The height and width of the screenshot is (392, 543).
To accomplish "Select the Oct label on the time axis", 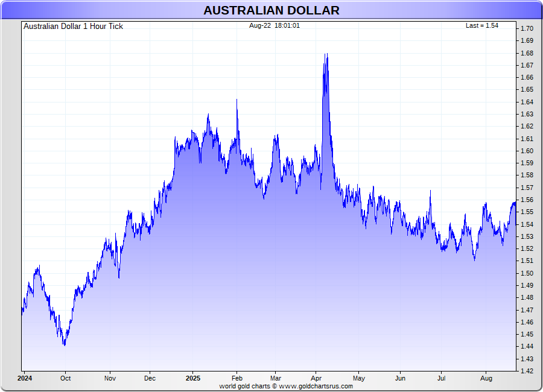I will point(65,378).
